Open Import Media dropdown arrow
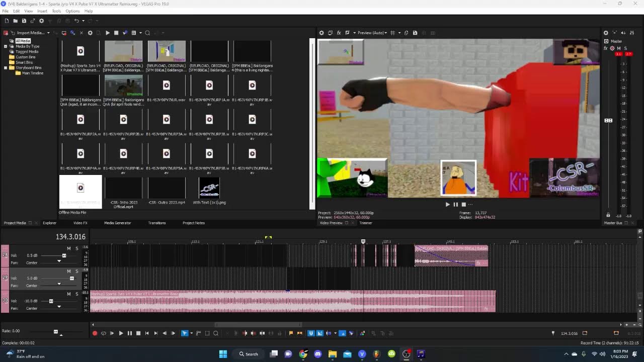Viewport: 644px width, 362px height. 48,33
